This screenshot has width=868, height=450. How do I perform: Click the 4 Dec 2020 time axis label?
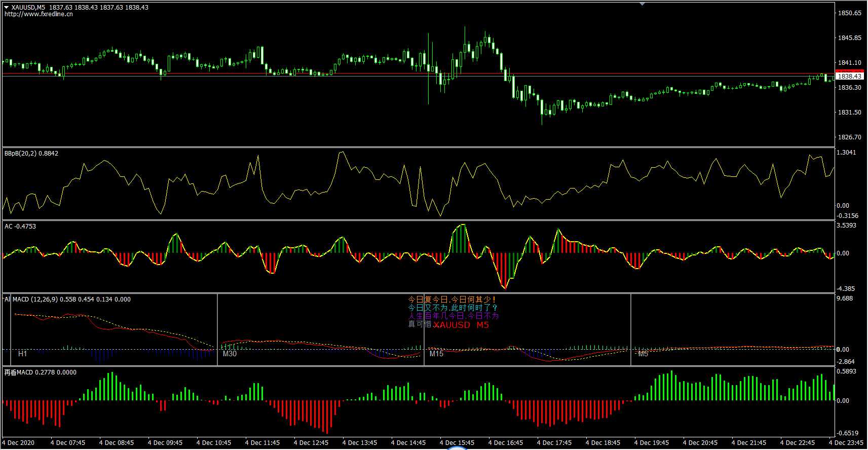click(19, 443)
